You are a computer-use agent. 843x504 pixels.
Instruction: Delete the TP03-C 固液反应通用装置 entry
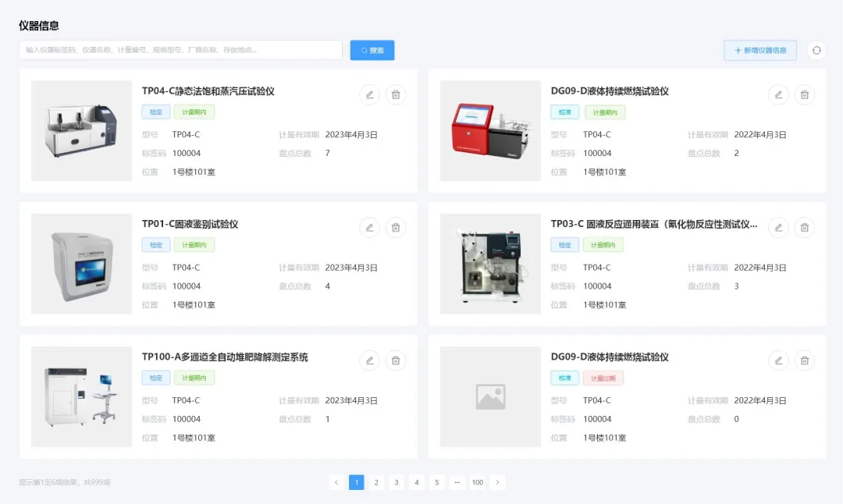(x=805, y=227)
